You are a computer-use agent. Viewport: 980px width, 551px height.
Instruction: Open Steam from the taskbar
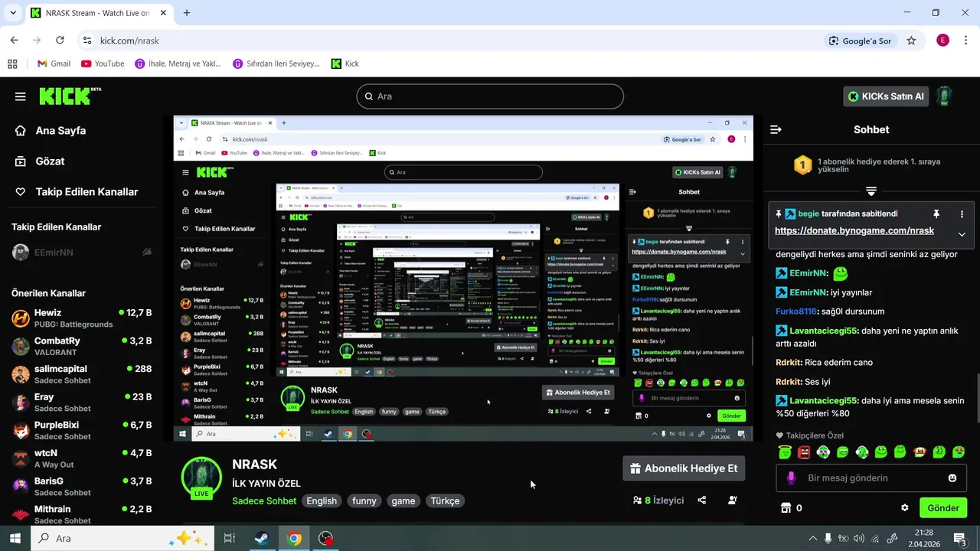262,538
